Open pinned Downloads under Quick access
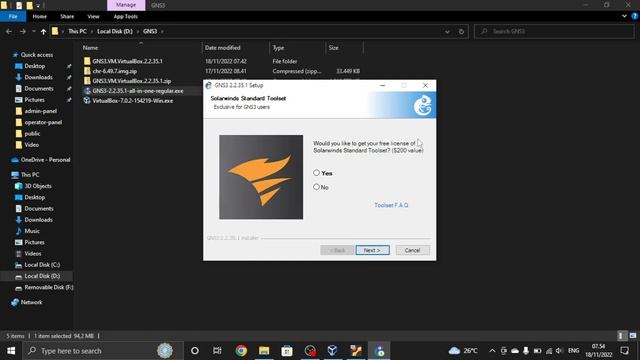Screen dimensions: 640x360 [x=38, y=77]
